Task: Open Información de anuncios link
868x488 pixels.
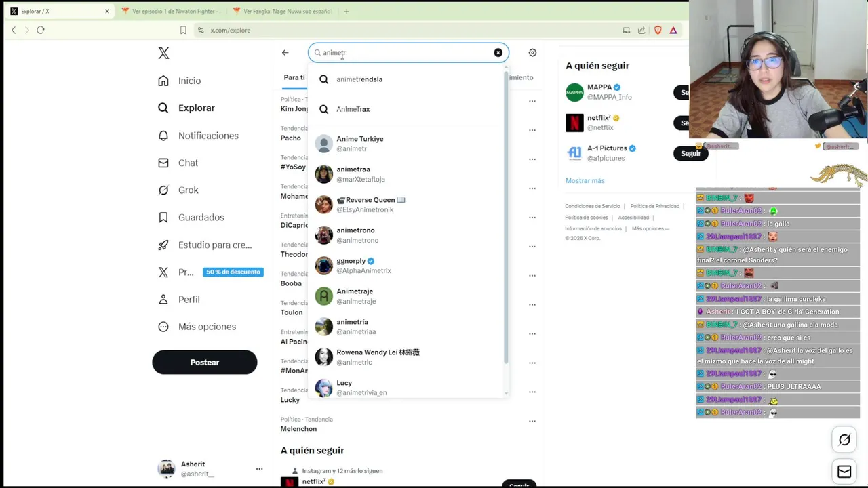Action: point(593,228)
